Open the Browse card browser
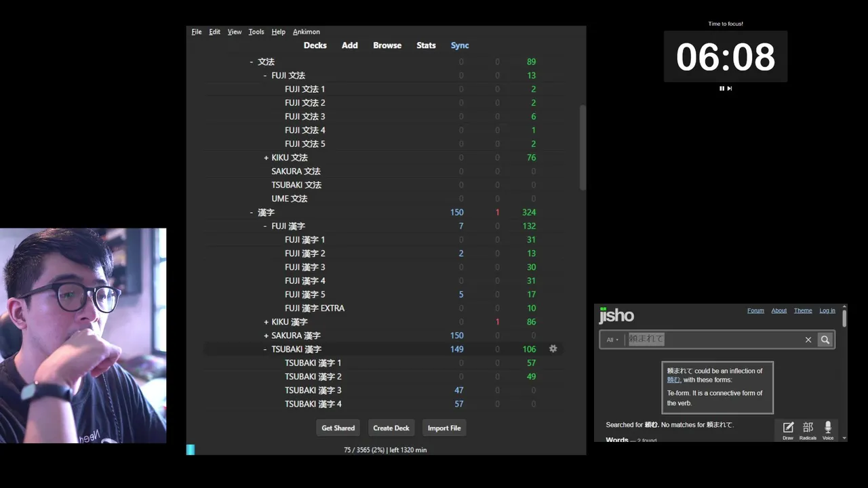Viewport: 868px width, 488px height. [x=387, y=45]
